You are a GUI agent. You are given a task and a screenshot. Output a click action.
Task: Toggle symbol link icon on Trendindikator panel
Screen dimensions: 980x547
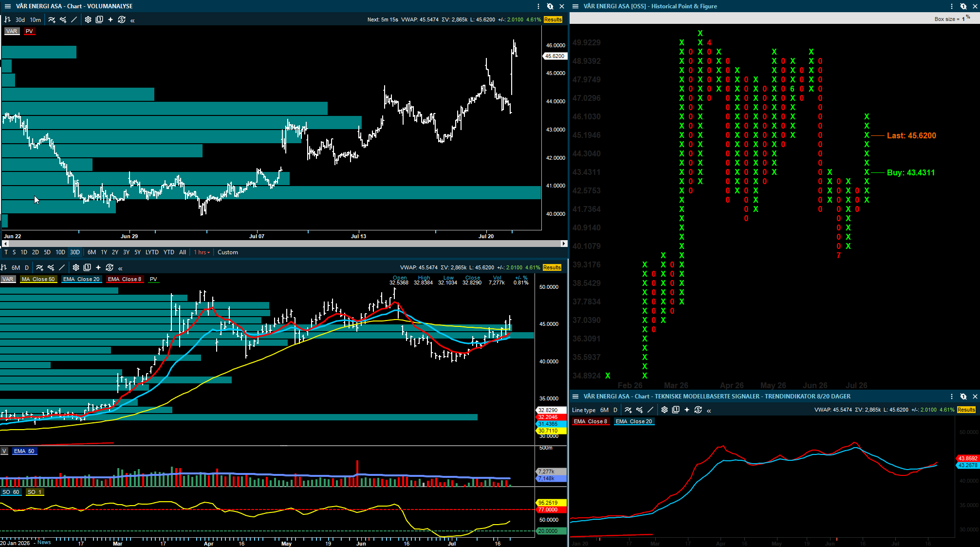click(963, 396)
